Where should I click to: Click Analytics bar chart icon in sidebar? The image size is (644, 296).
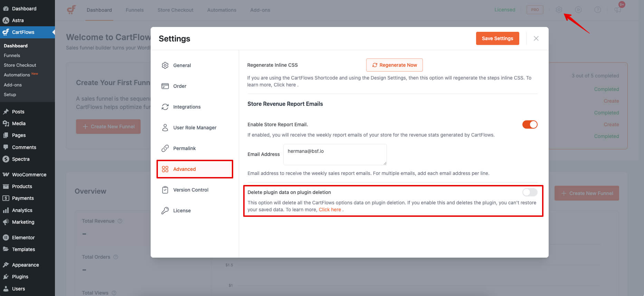6,210
